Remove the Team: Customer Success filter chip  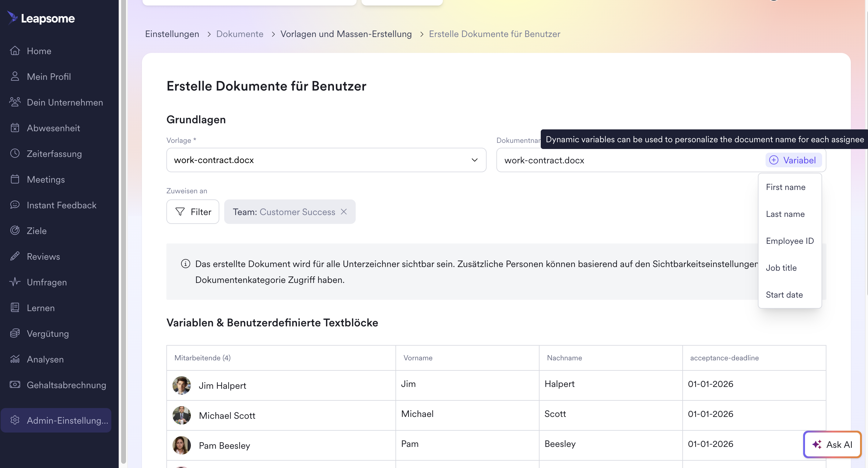344,212
